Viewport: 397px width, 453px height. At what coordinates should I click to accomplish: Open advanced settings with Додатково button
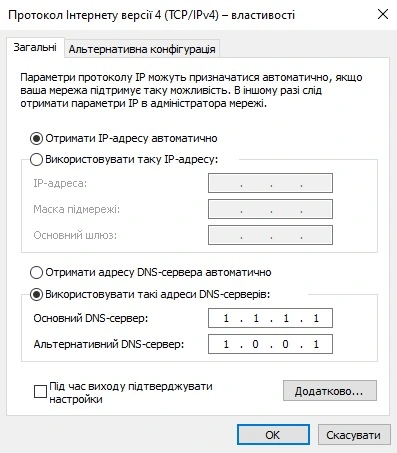tap(330, 391)
